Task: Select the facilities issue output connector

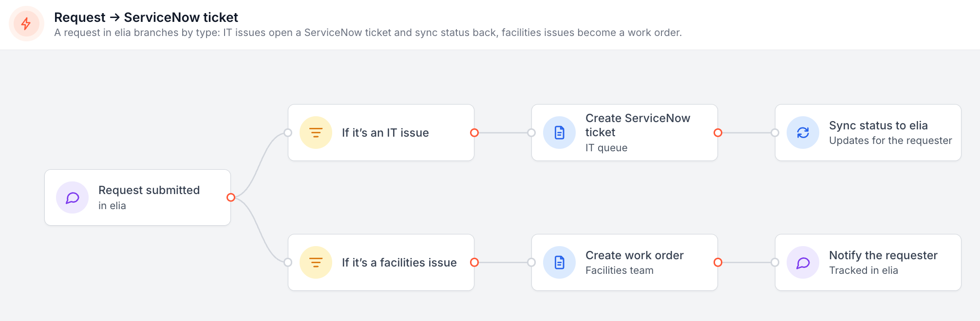Action: [474, 263]
